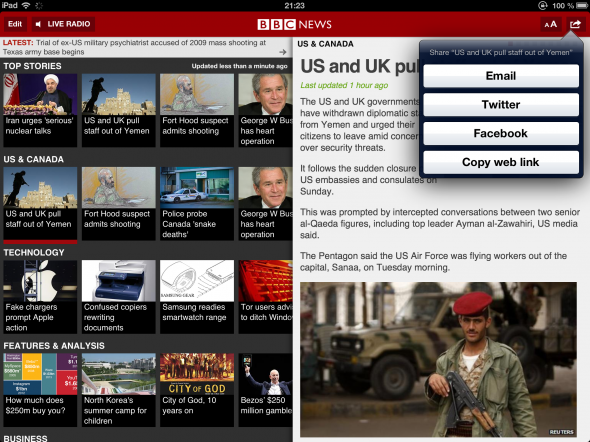The image size is (590, 442).
Task: Open the text size AA control
Action: (x=550, y=24)
